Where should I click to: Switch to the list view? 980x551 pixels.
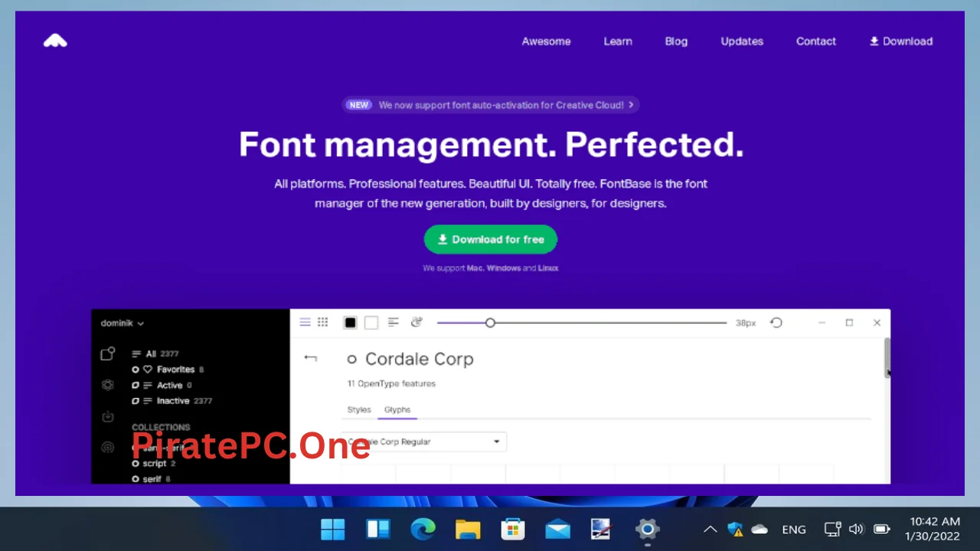click(x=305, y=322)
